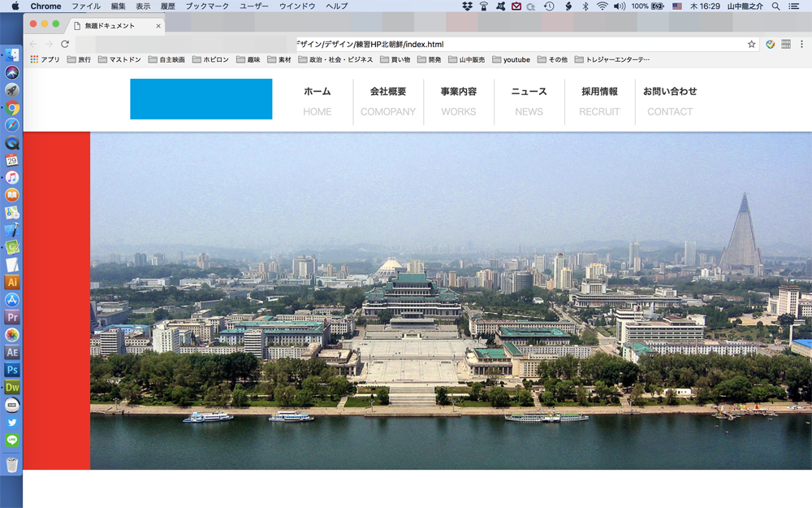Image resolution: width=812 pixels, height=508 pixels.
Task: Open the アプリ apps shortcut icon
Action: pyautogui.click(x=34, y=59)
